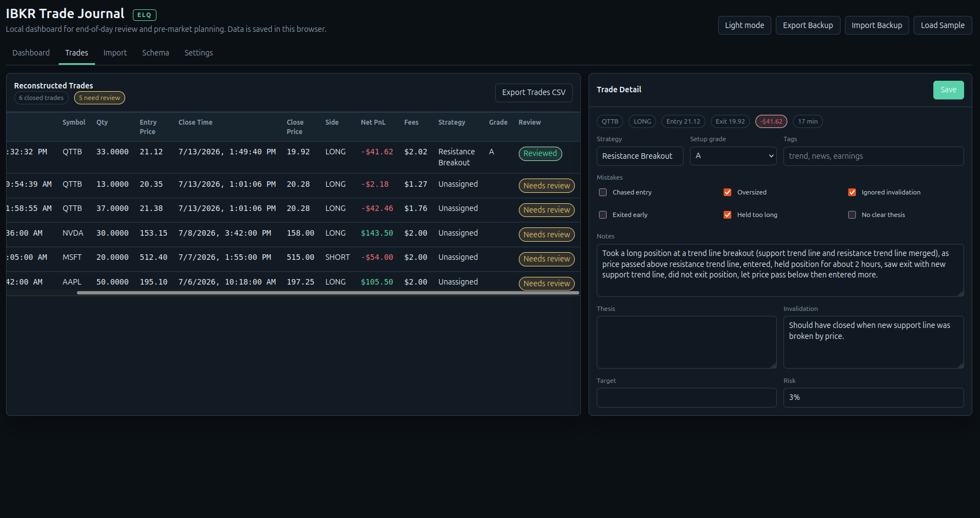Click the SHORT side cell
980x518 pixels.
pos(337,257)
